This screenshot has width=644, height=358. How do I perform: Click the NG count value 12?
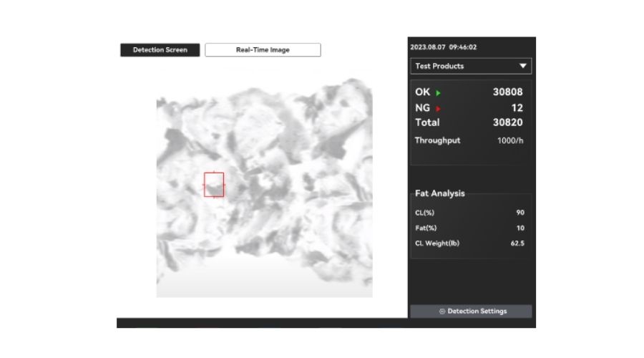517,108
